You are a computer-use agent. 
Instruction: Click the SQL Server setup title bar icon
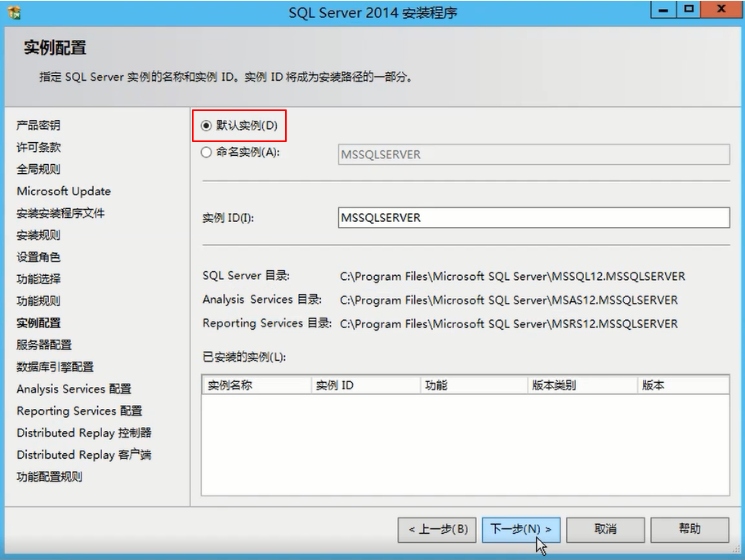15,12
